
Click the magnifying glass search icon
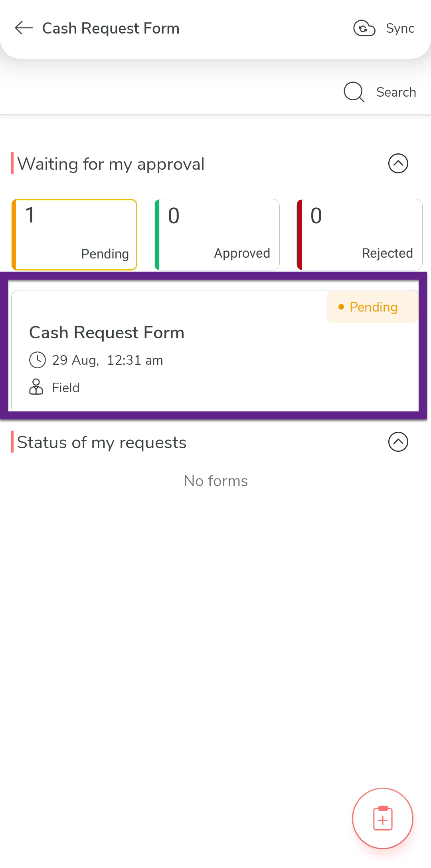tap(354, 92)
